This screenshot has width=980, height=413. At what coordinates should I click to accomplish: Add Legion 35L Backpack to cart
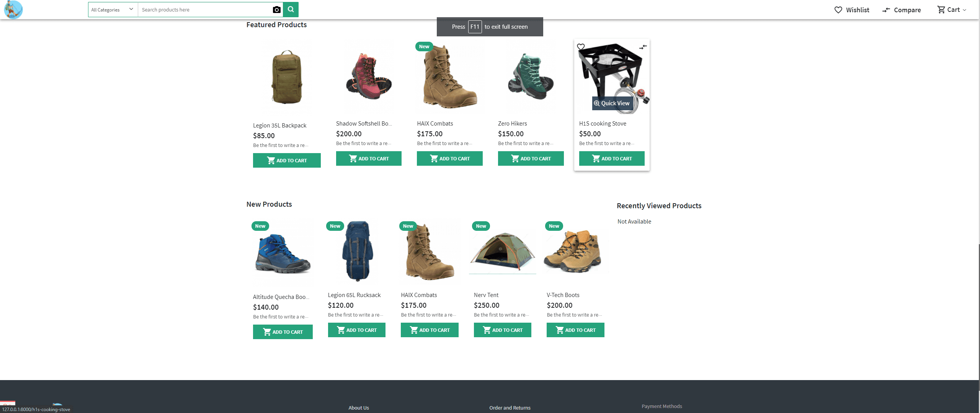287,160
